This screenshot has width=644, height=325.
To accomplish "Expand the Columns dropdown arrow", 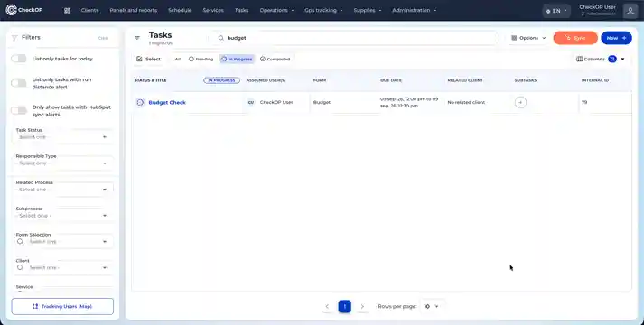I will point(622,59).
